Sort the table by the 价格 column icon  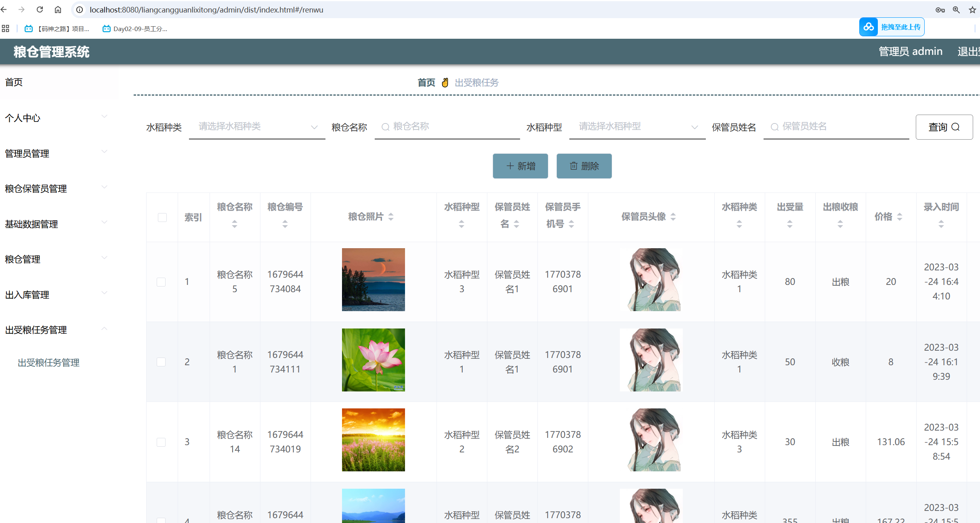tap(900, 217)
